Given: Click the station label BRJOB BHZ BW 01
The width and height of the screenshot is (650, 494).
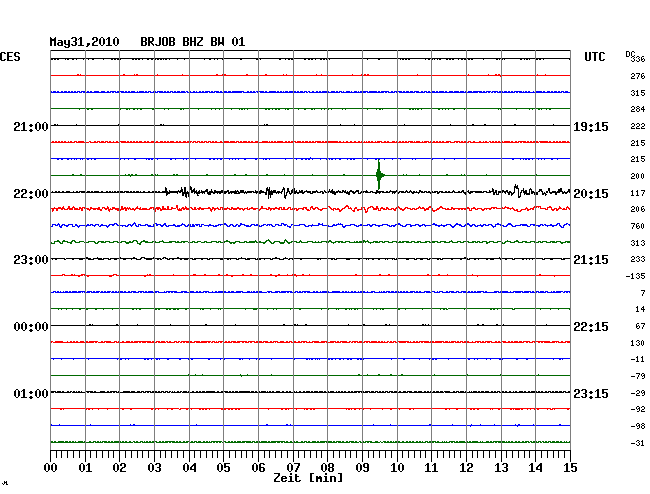Looking at the screenshot, I should click(x=193, y=42).
